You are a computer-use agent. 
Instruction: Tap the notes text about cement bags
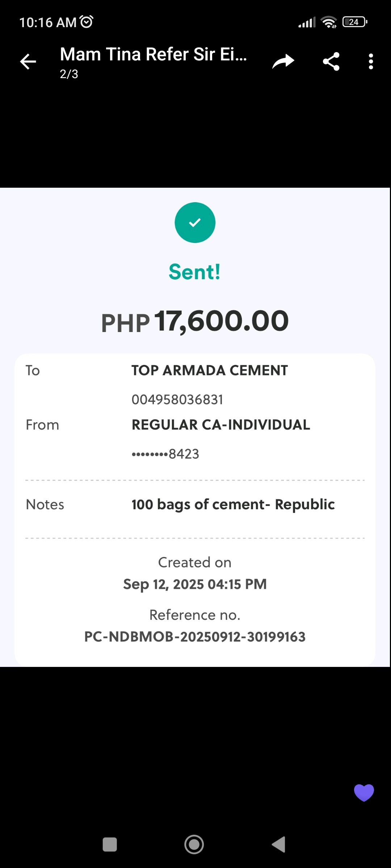(x=233, y=505)
